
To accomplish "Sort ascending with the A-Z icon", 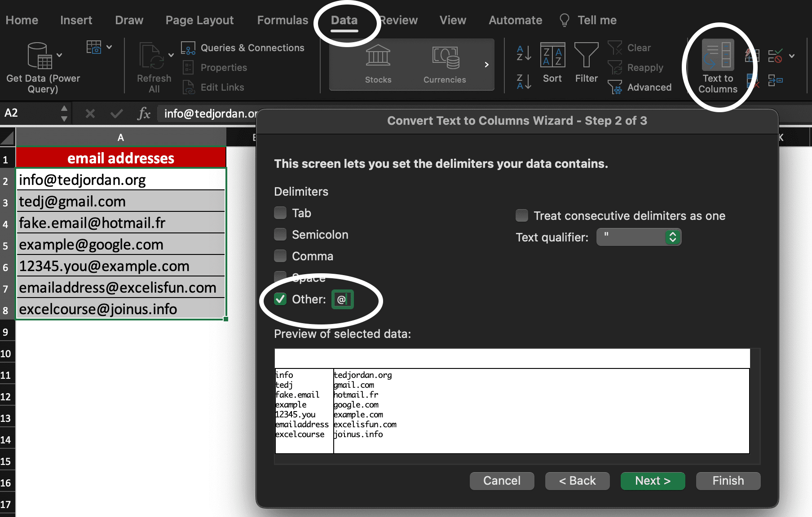I will 522,54.
